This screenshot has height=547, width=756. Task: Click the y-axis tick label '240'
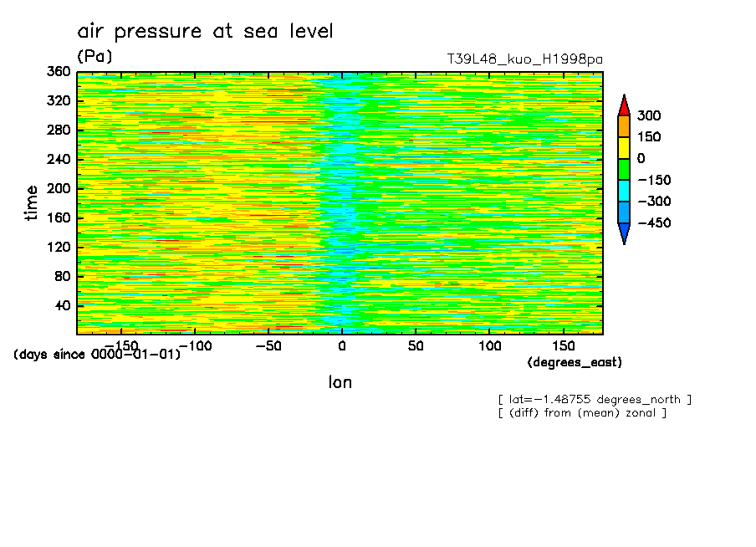(59, 160)
